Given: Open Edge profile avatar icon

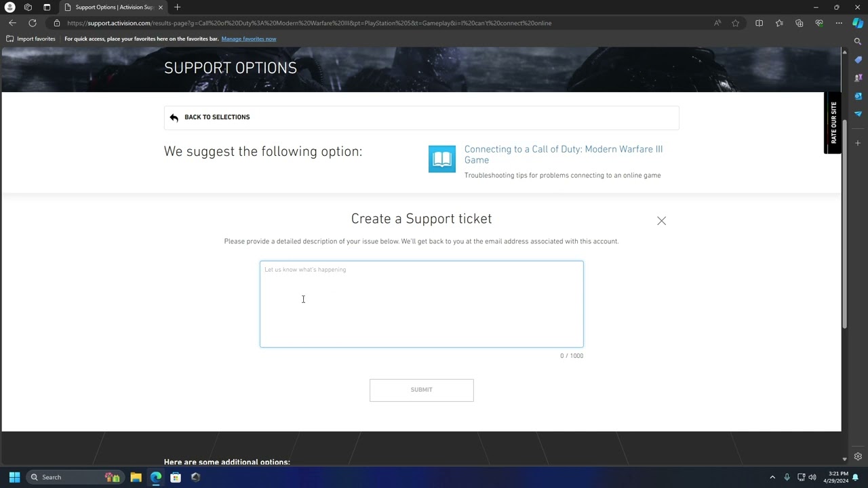Looking at the screenshot, I should pyautogui.click(x=10, y=7).
